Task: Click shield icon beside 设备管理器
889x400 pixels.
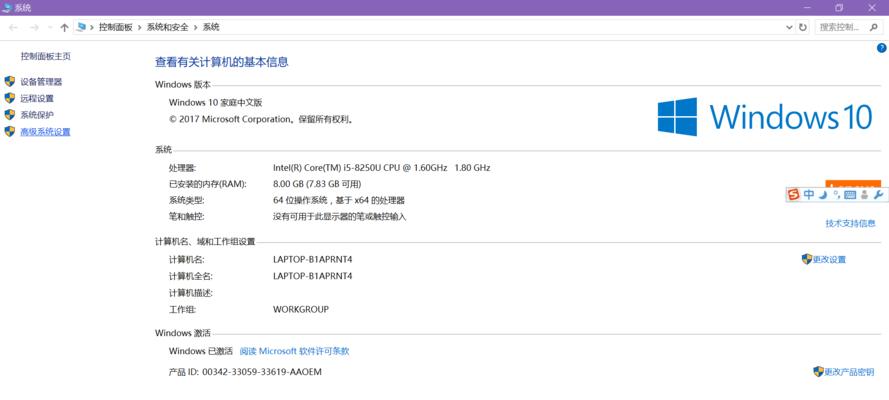Action: 10,82
